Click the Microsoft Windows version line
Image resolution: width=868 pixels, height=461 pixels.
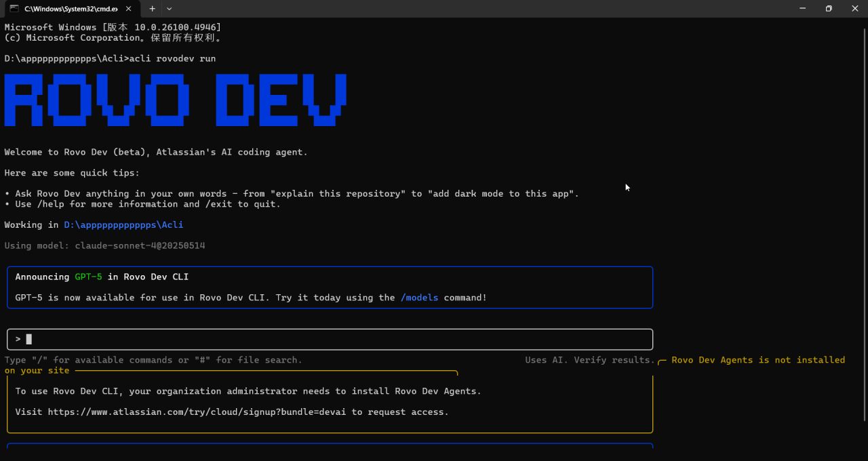tap(113, 27)
